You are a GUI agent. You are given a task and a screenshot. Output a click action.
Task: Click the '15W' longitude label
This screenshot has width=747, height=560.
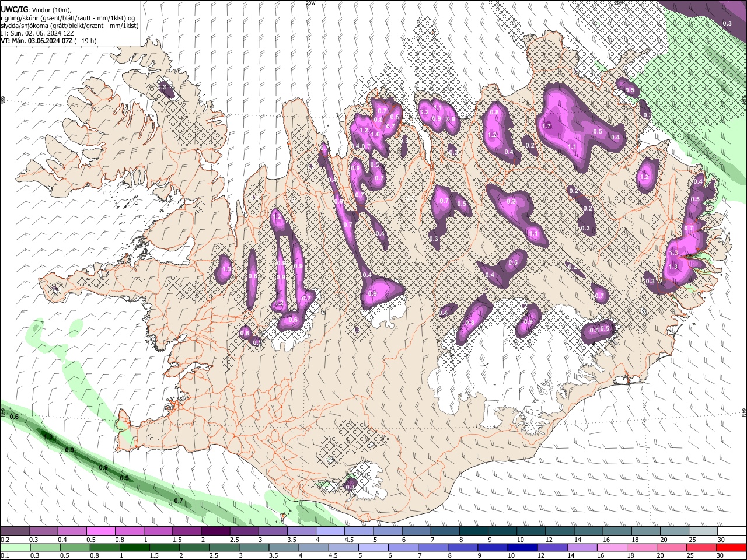tap(619, 3)
